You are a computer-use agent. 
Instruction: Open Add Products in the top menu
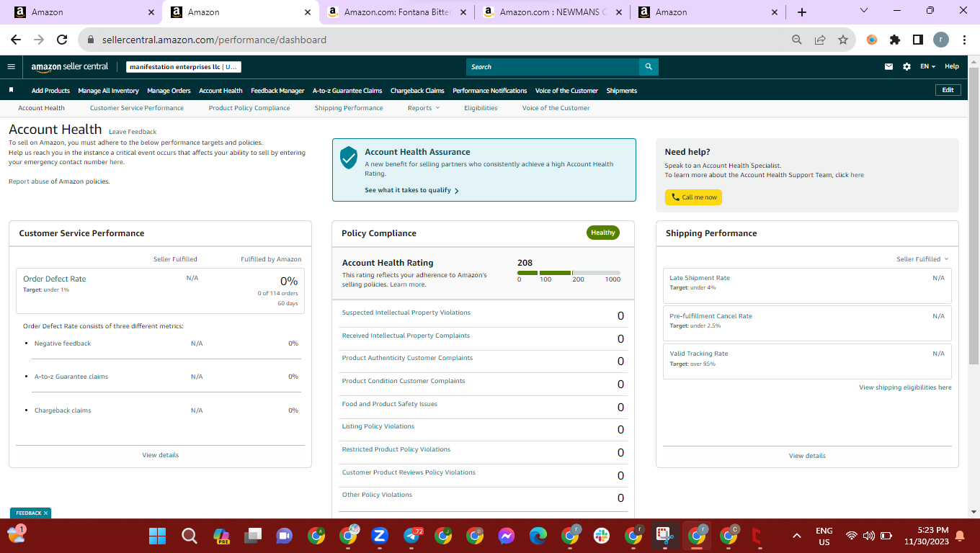point(50,91)
